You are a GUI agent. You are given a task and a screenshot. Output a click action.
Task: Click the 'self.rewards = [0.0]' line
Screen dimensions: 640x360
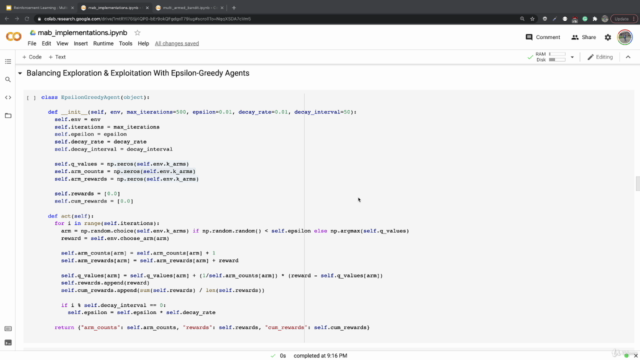87,193
